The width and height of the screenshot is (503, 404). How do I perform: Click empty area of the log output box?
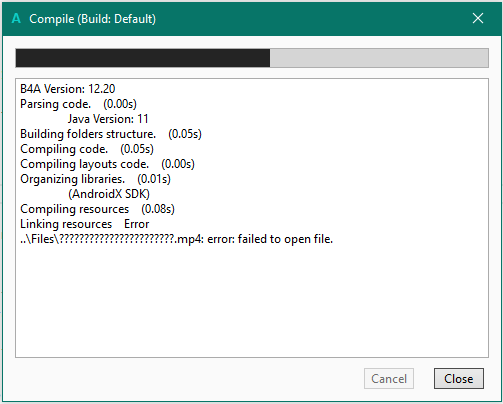252,300
